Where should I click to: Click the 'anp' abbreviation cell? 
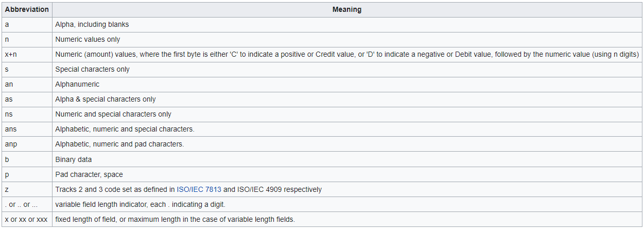click(x=10, y=144)
